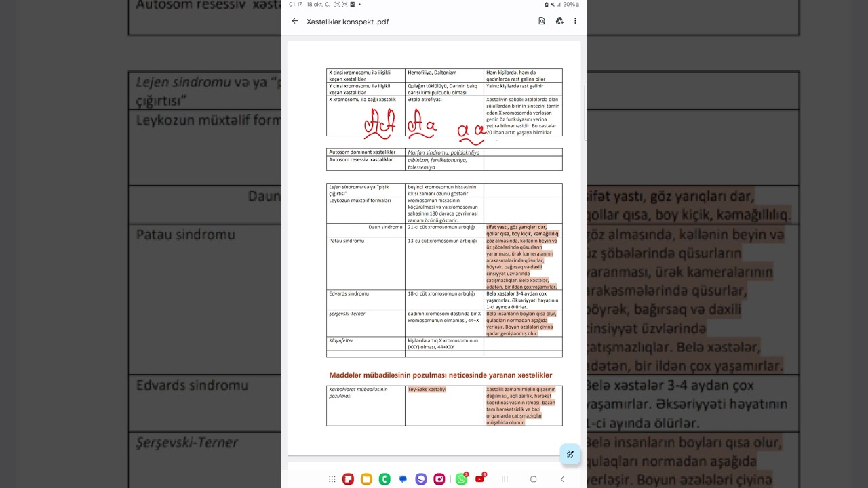The height and width of the screenshot is (488, 868).
Task: Open the apps grid in the taskbar
Action: [332, 479]
